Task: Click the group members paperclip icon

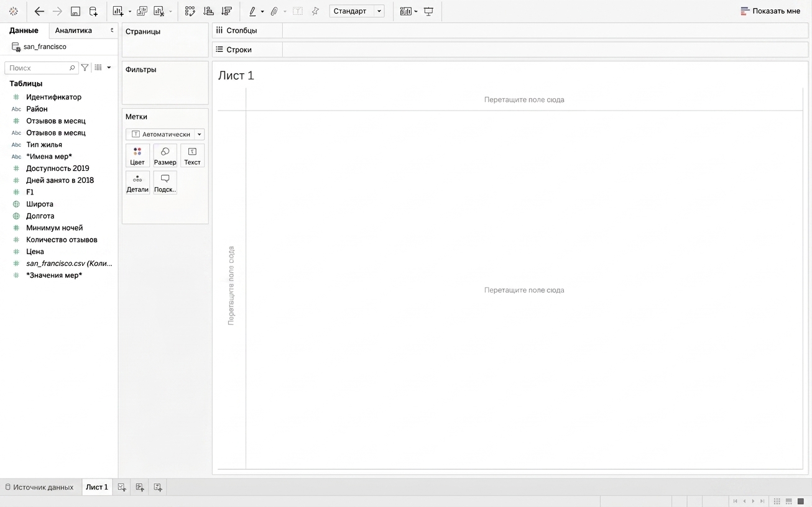Action: [x=274, y=11]
